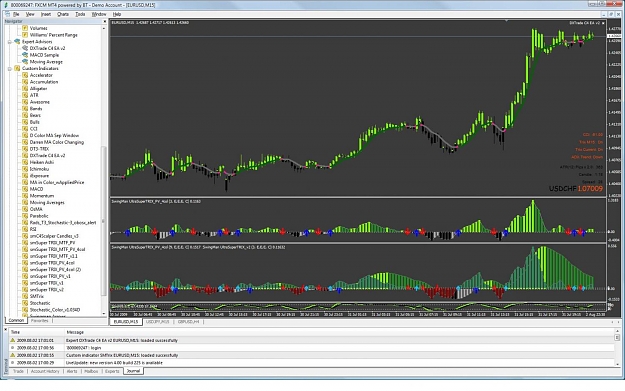Click the Accelerator indicator icon
The width and height of the screenshot is (625, 391).
[25, 75]
